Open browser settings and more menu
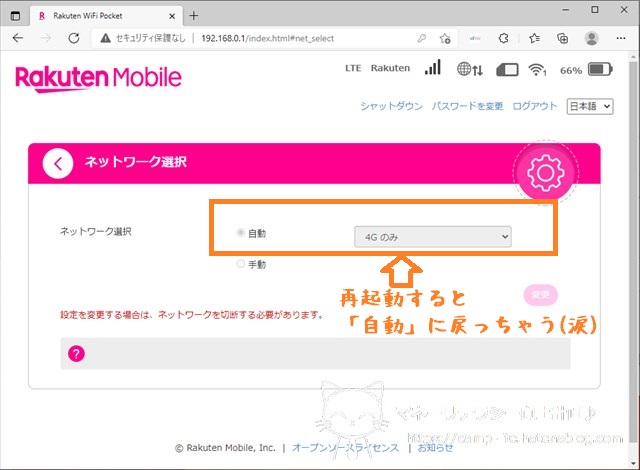Image resolution: width=640 pixels, height=470 pixels. 621,38
